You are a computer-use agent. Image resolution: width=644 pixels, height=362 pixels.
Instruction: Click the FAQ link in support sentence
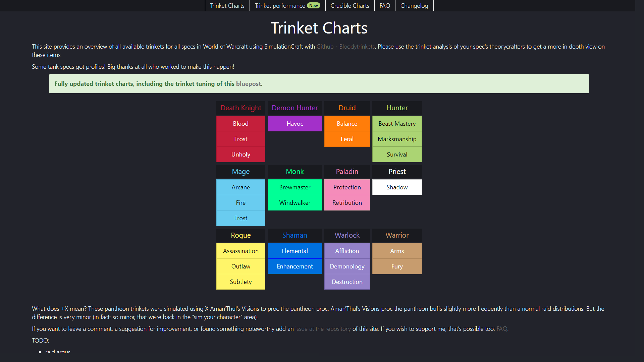pos(502,329)
